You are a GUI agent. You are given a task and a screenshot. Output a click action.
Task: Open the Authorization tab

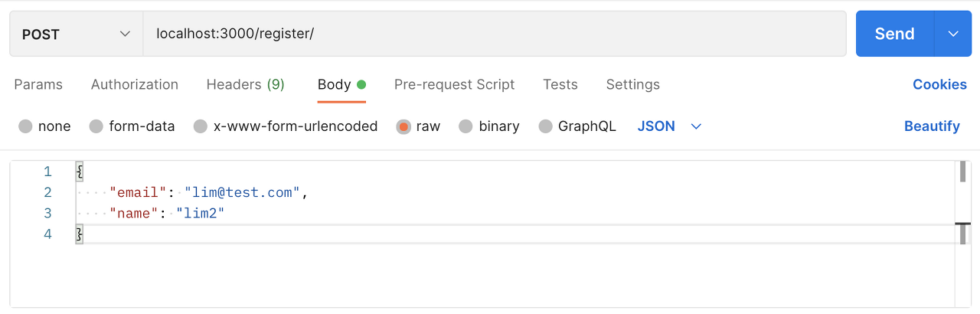135,84
